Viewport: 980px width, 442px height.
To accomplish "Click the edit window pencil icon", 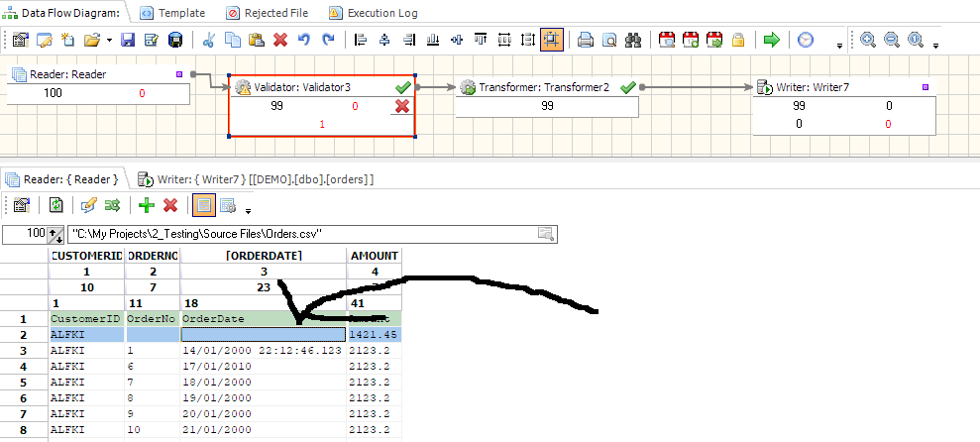I will pos(44,40).
